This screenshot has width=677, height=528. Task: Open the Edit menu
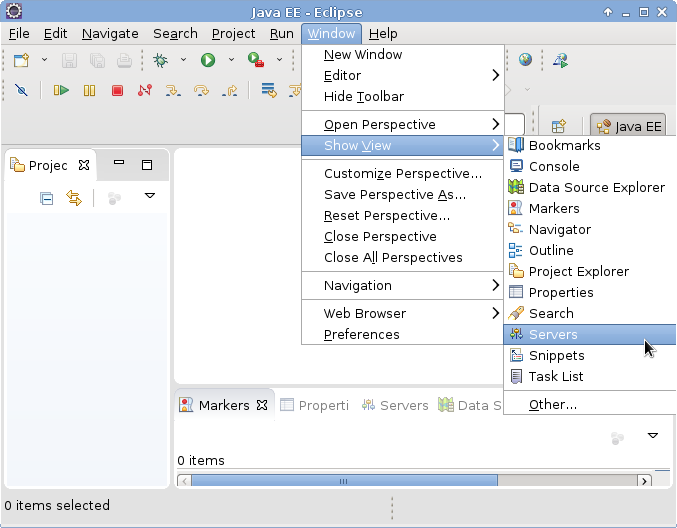[x=55, y=34]
